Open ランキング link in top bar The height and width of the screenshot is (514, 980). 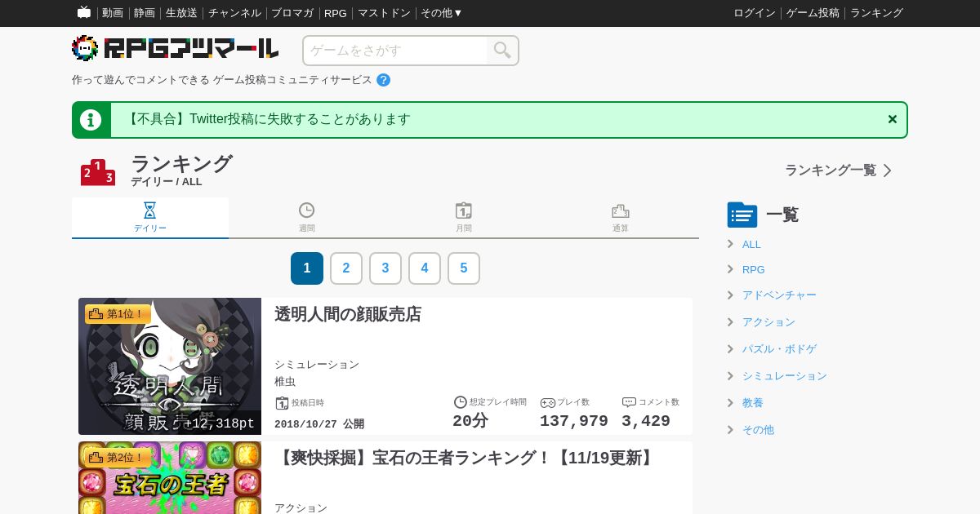pyautogui.click(x=876, y=13)
